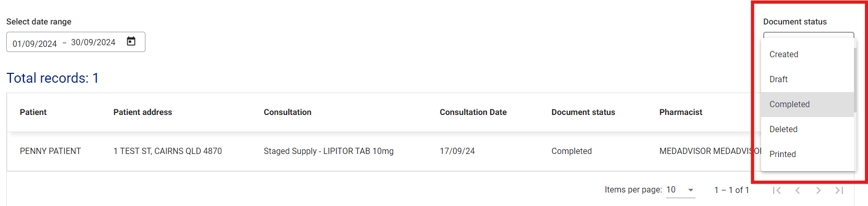
Task: Go to previous page arrow
Action: click(x=798, y=190)
